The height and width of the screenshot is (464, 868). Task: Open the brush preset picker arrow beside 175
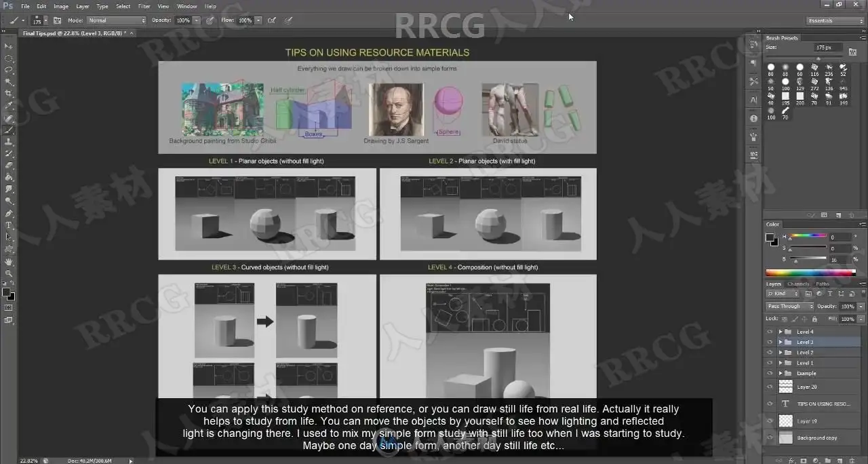tap(45, 21)
